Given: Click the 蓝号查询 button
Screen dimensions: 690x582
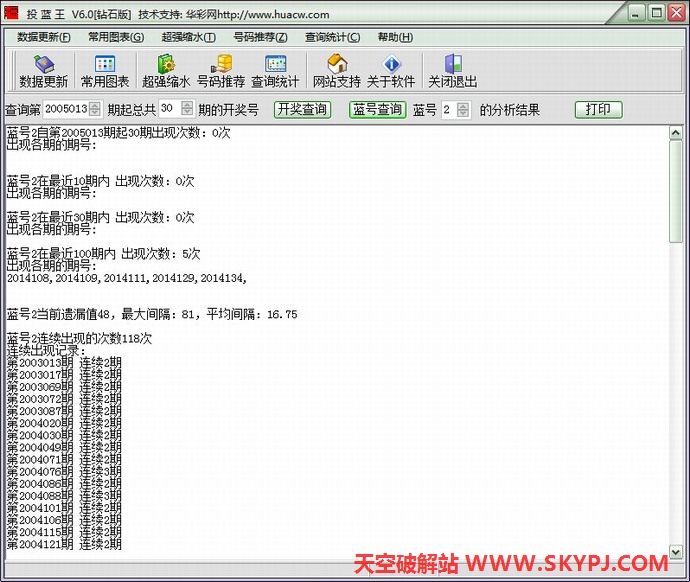Looking at the screenshot, I should [377, 109].
